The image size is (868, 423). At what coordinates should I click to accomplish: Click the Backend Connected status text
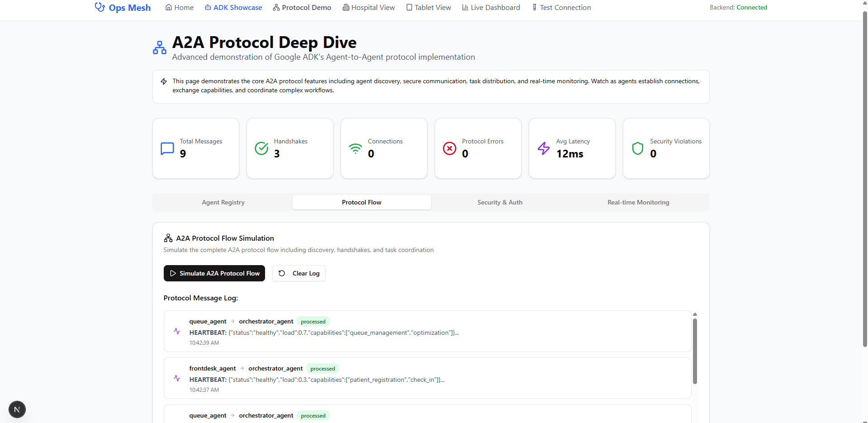coord(739,7)
